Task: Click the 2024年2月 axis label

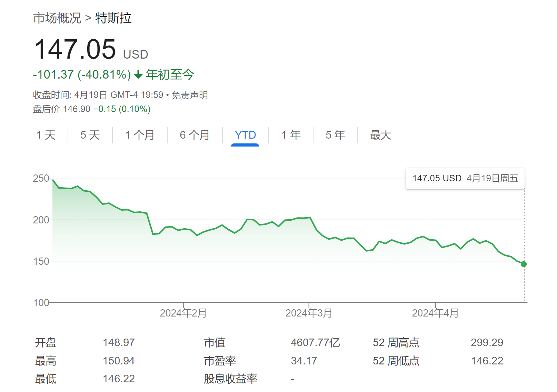Action: point(183,313)
